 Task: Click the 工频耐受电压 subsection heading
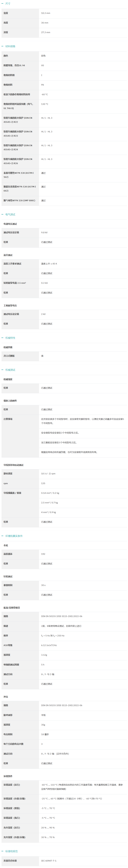click(x=10, y=306)
